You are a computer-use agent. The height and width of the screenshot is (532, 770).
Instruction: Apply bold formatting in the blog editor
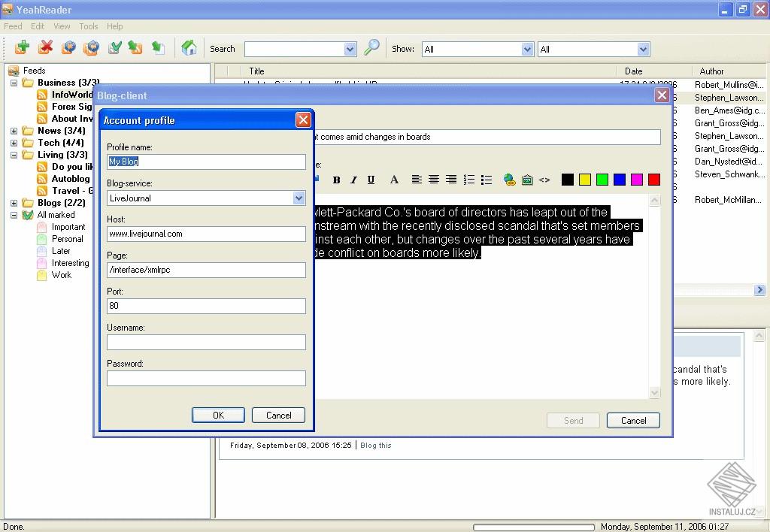tap(336, 180)
